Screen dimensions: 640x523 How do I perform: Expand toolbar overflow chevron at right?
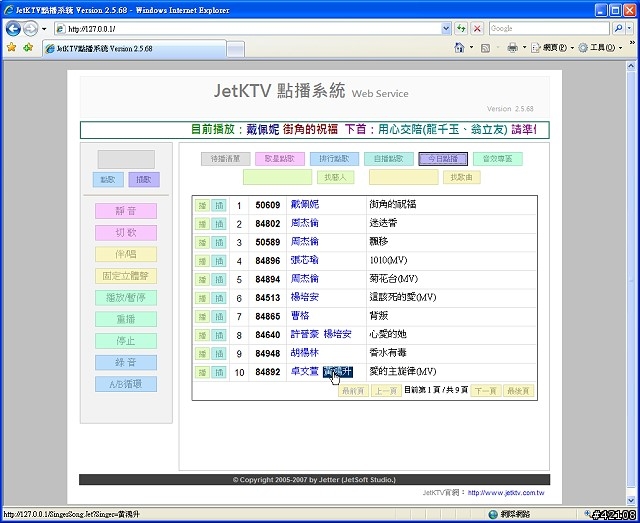[x=632, y=42]
